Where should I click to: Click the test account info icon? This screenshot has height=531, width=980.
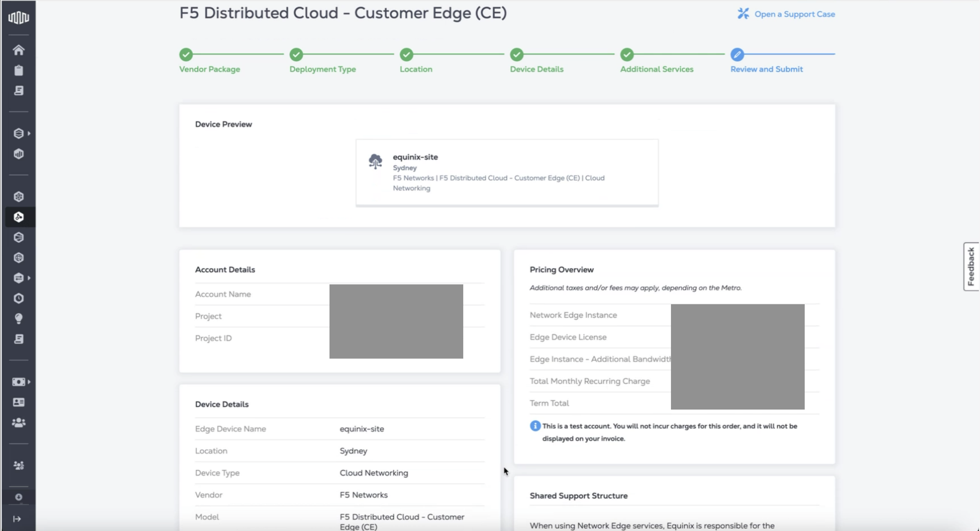pyautogui.click(x=535, y=426)
